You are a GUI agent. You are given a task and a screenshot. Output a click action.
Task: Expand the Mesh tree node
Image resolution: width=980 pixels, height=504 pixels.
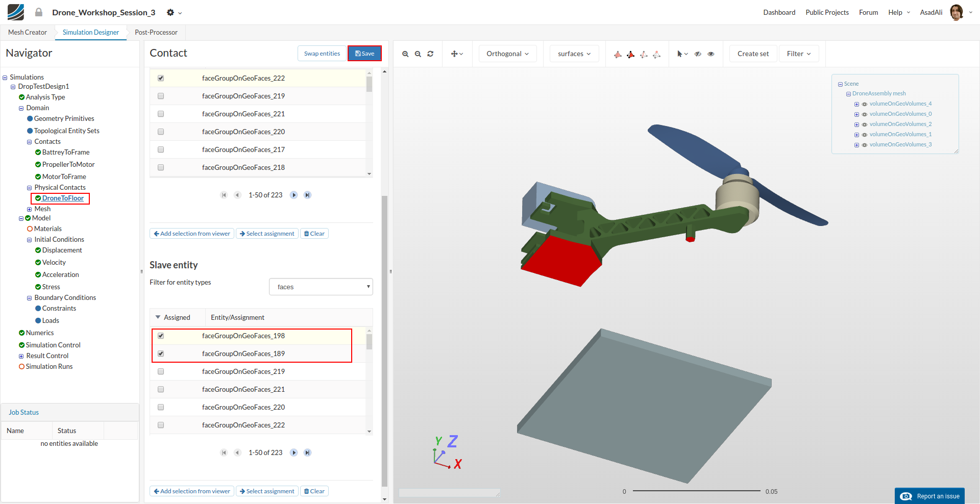click(x=29, y=209)
